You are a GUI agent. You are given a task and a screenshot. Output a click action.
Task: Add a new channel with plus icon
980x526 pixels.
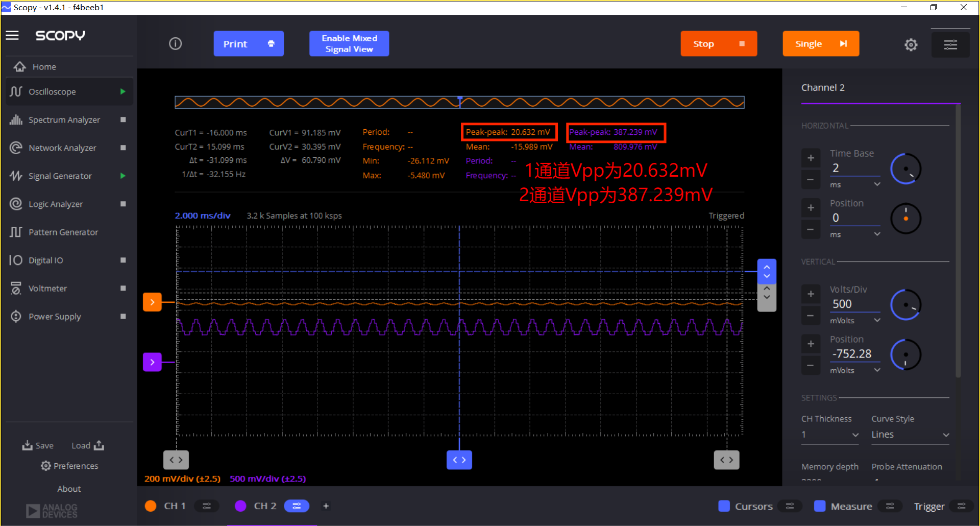[x=326, y=506]
